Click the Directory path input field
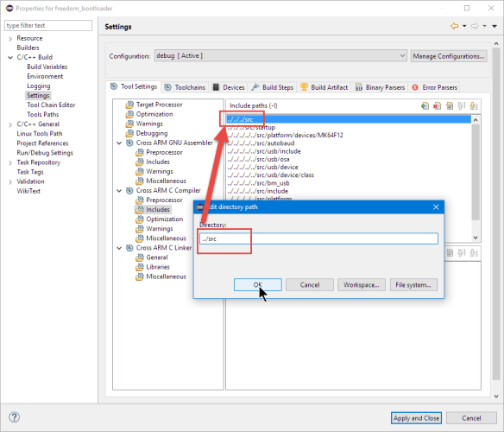Viewport: 504px width, 432px height. [x=318, y=238]
